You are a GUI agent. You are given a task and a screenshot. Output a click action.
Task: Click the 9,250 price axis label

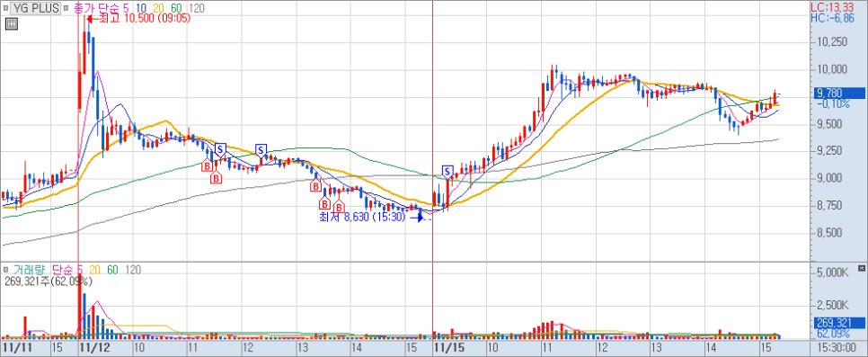click(829, 151)
